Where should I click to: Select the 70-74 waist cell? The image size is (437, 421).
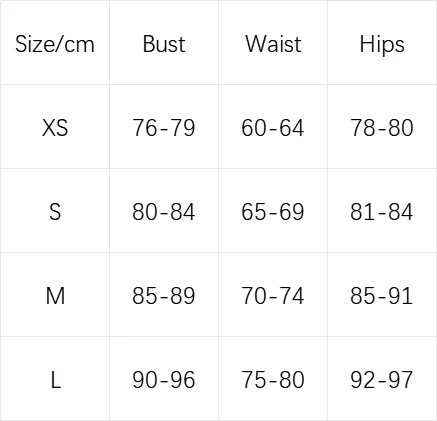[x=273, y=296]
